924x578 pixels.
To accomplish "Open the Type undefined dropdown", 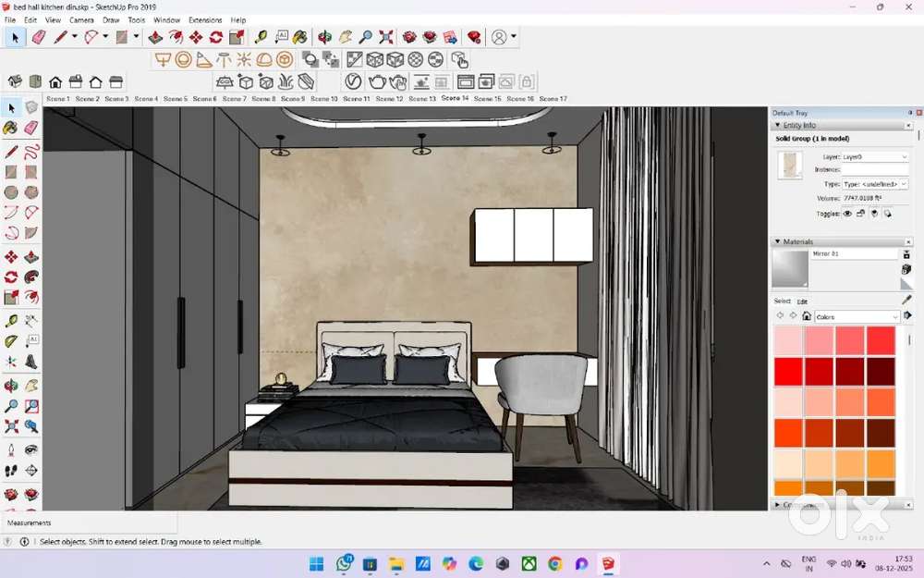I will tap(875, 184).
